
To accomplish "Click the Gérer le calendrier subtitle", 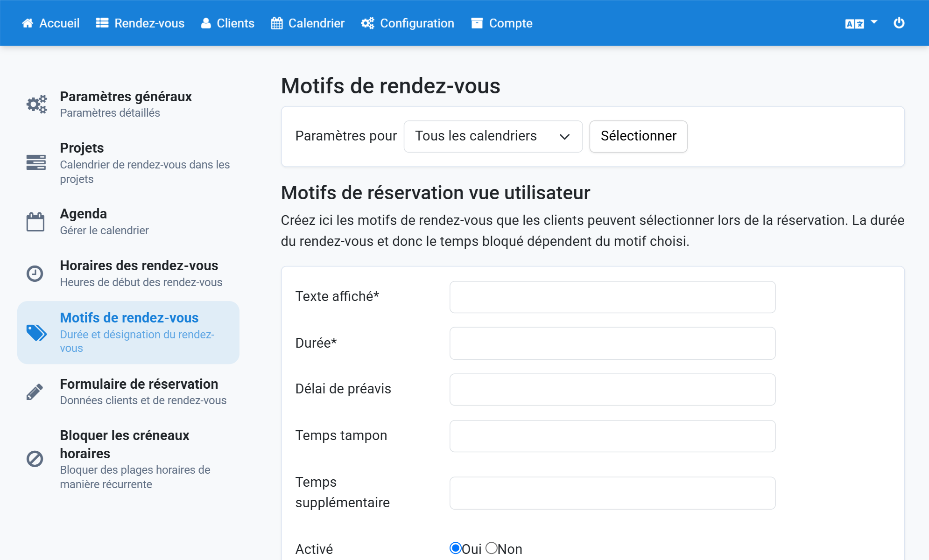I will (x=104, y=231).
